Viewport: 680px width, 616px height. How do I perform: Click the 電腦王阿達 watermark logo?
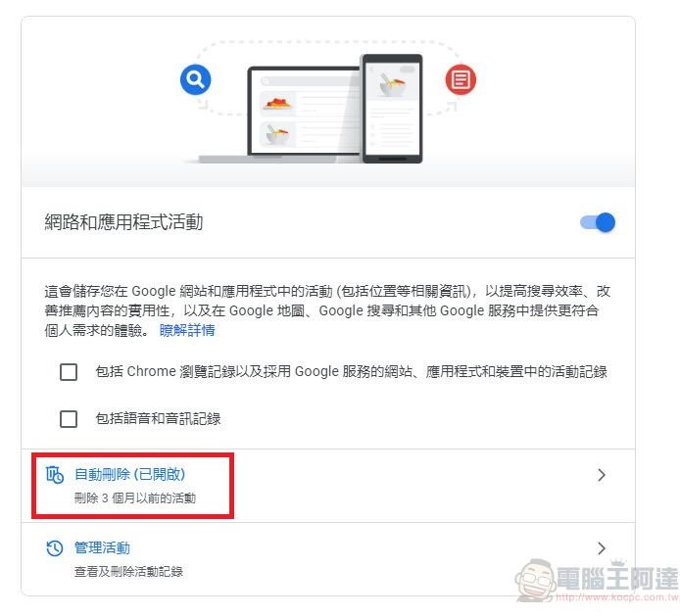pyautogui.click(x=597, y=579)
